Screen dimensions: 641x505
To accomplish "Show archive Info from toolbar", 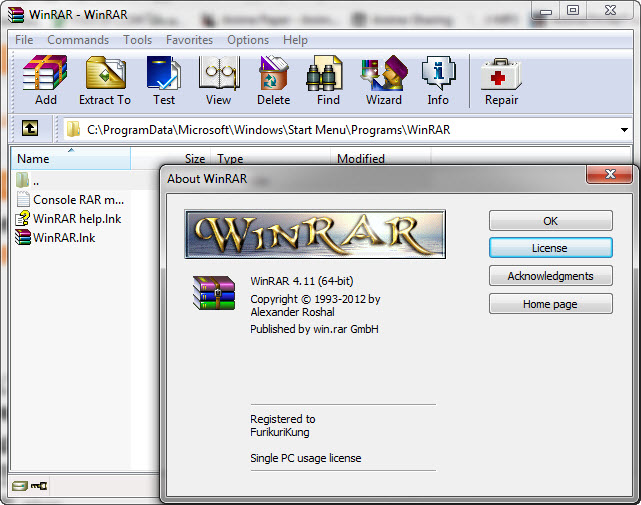I will pos(438,81).
